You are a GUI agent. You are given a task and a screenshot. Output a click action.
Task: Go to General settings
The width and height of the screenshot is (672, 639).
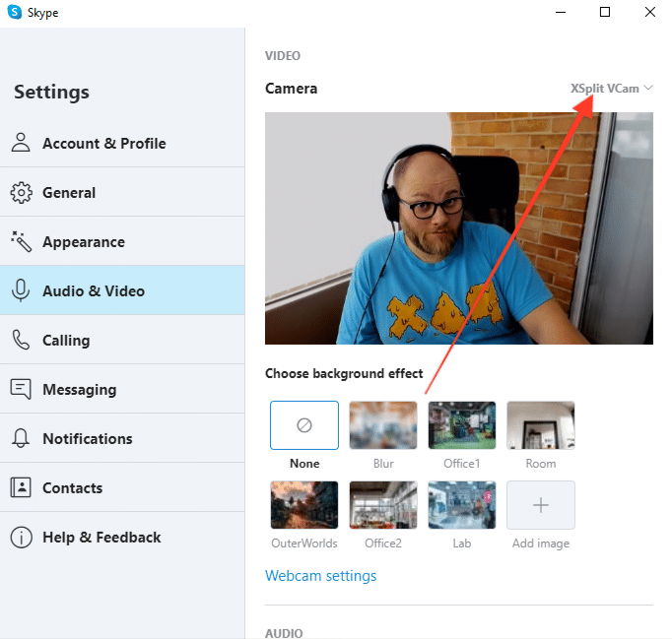coord(122,192)
